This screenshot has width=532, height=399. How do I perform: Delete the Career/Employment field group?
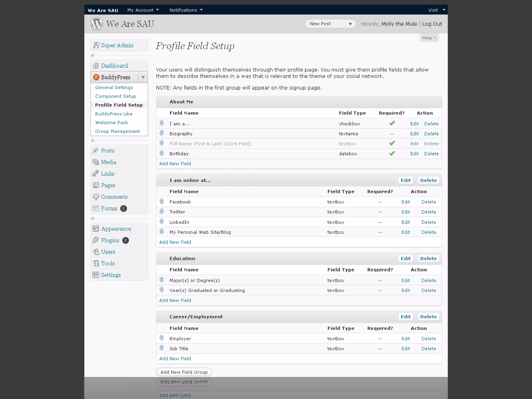coord(429,317)
